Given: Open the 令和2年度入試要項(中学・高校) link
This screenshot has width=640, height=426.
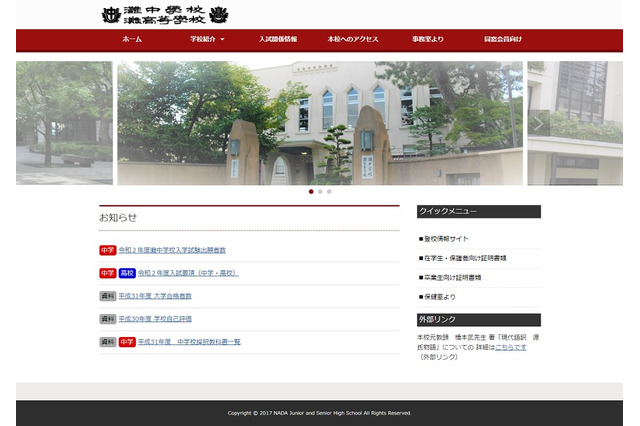Looking at the screenshot, I should pyautogui.click(x=188, y=273).
